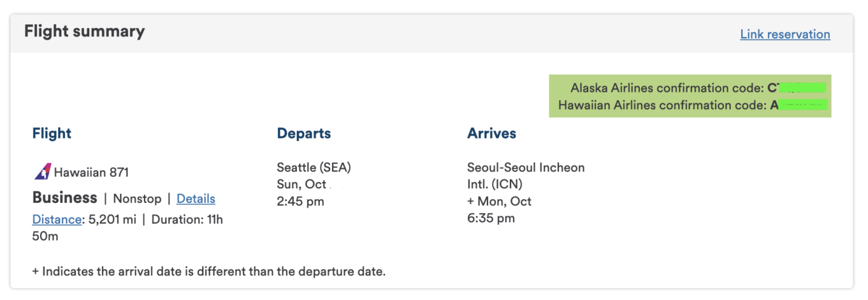Screen dimensions: 868x300
Task: Click the 5,201 mi distance value
Action: coord(111,220)
